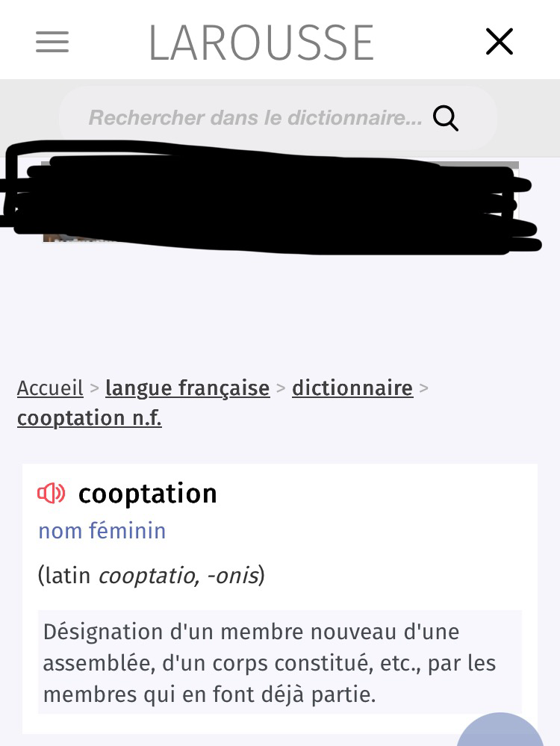This screenshot has width=560, height=746.
Task: Click the chevron separator after Accueil
Action: click(95, 388)
